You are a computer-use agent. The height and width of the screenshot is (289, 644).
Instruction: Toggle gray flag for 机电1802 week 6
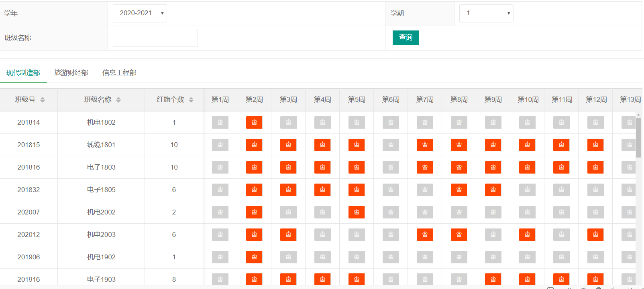[x=391, y=122]
